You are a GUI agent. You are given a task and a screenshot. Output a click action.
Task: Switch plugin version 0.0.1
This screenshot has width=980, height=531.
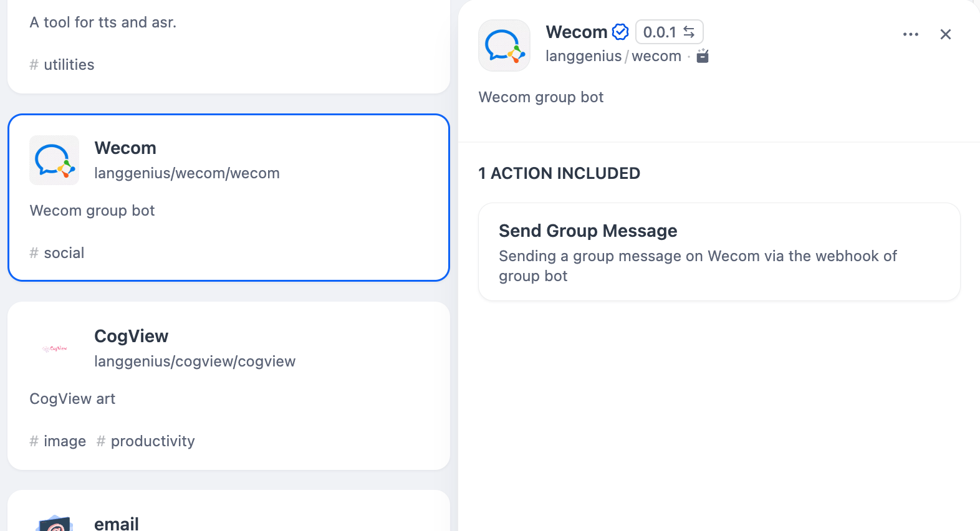point(669,32)
